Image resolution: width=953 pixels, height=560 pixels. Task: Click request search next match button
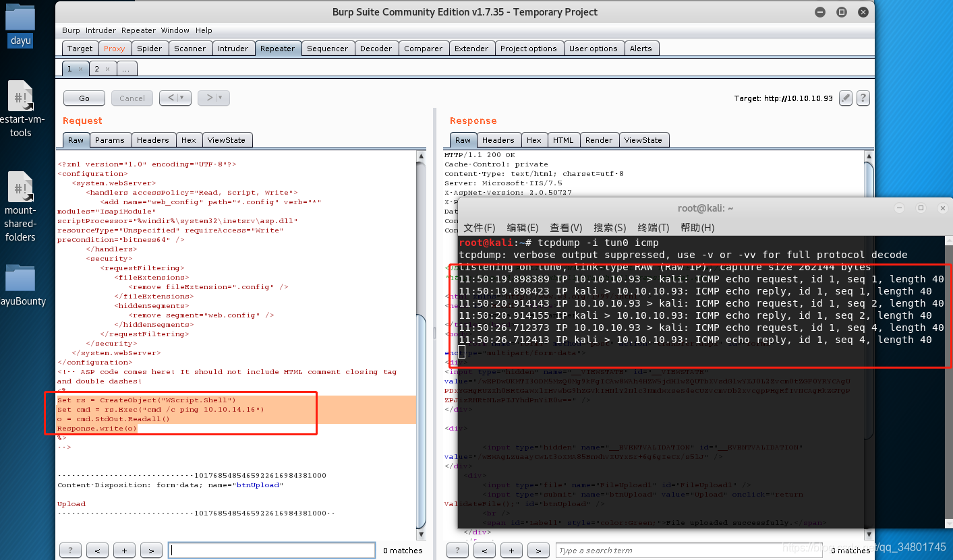[152, 551]
